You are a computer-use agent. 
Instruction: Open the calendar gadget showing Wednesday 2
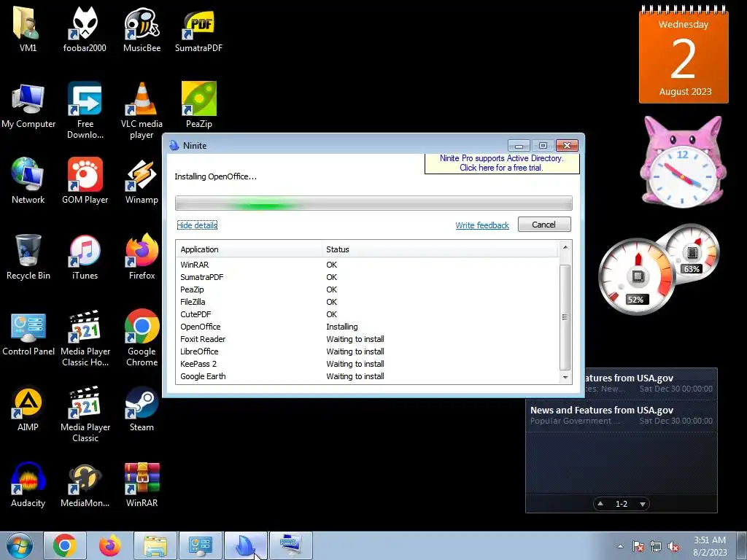(x=684, y=55)
